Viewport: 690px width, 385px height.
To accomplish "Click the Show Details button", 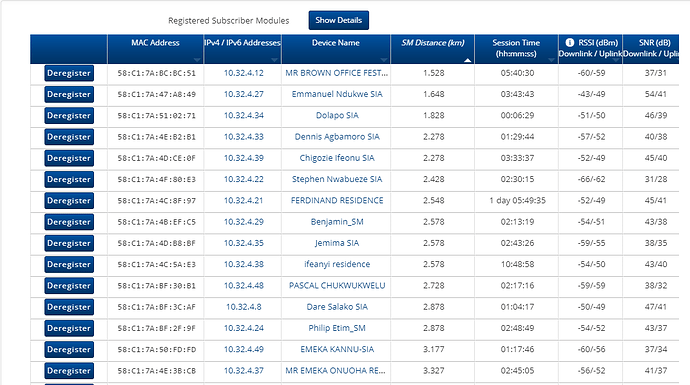I will pyautogui.click(x=338, y=20).
